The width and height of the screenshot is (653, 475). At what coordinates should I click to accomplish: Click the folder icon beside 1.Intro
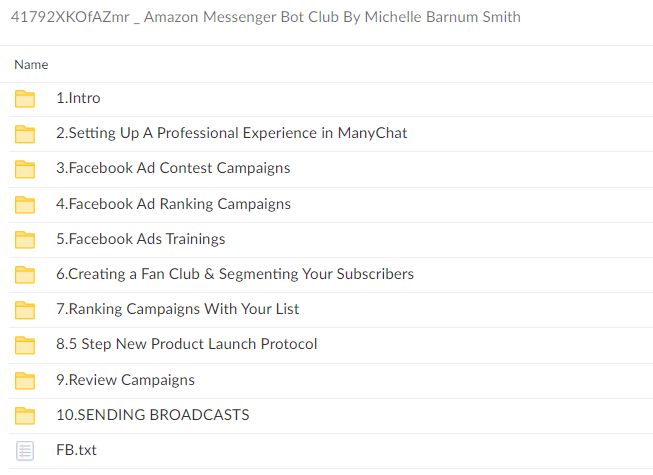click(26, 98)
